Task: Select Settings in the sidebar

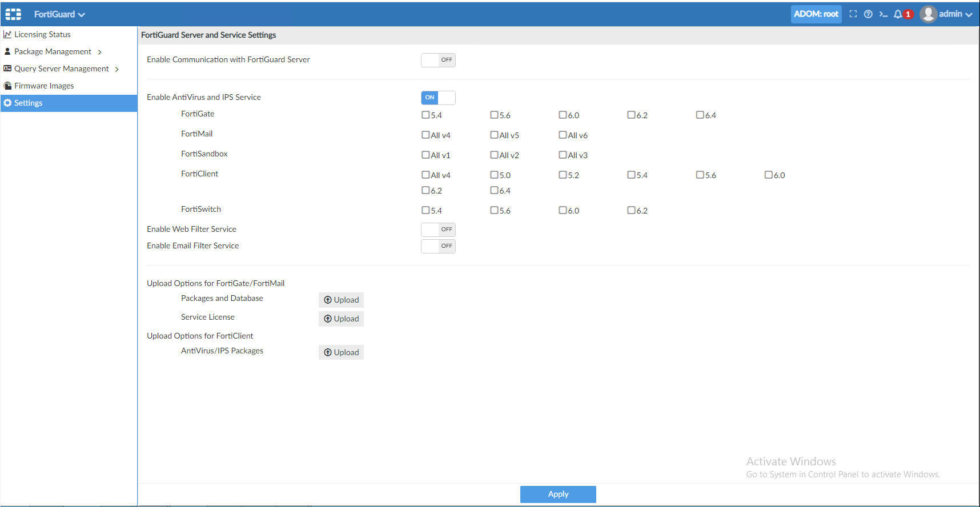Action: coord(69,103)
